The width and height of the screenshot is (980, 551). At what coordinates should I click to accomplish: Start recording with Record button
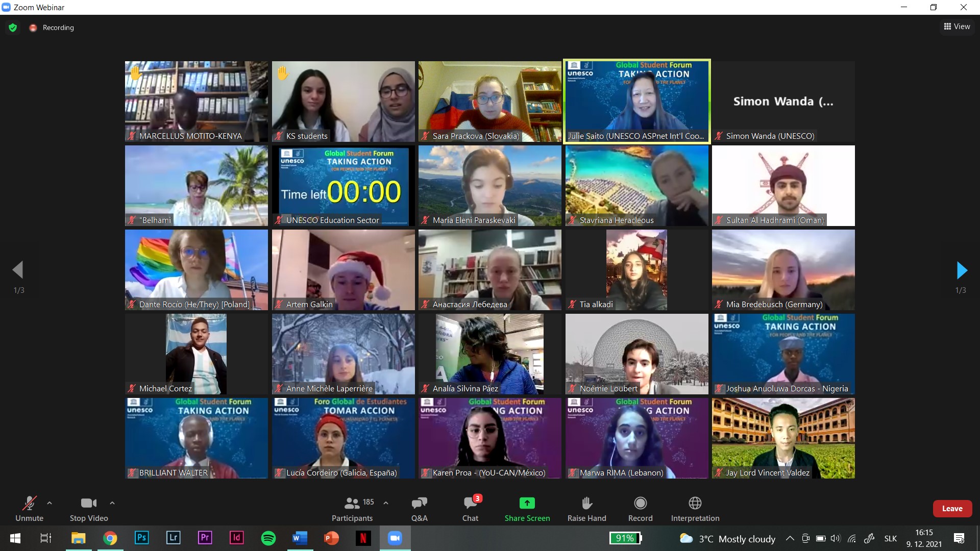pos(640,509)
